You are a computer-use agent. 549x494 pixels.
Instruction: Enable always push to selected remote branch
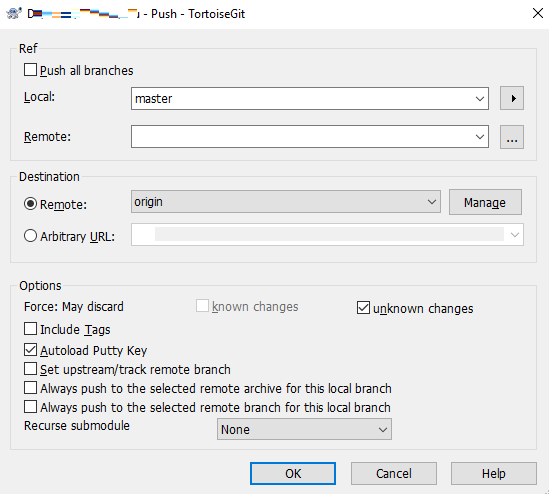(x=30, y=407)
